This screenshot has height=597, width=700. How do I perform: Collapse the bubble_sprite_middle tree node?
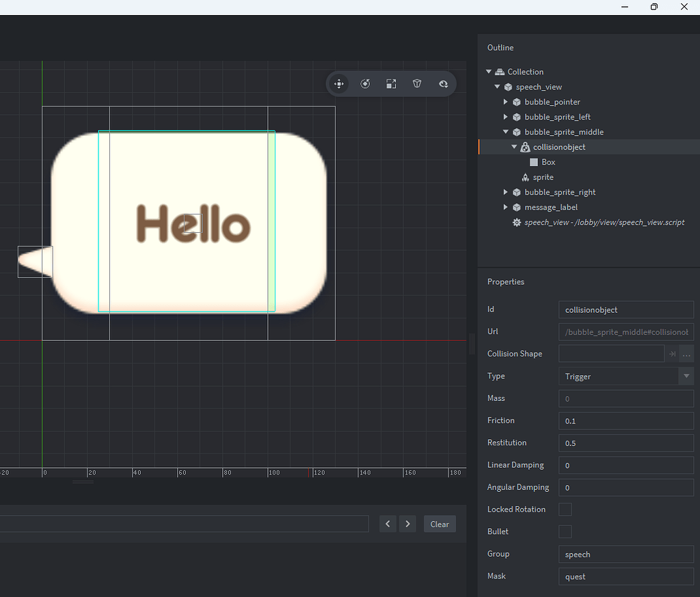coord(506,132)
